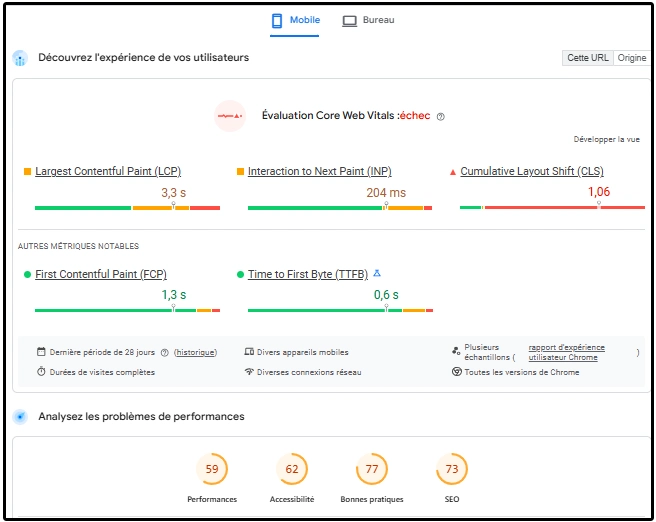
Task: Switch to the Mobile tab
Action: (294, 21)
